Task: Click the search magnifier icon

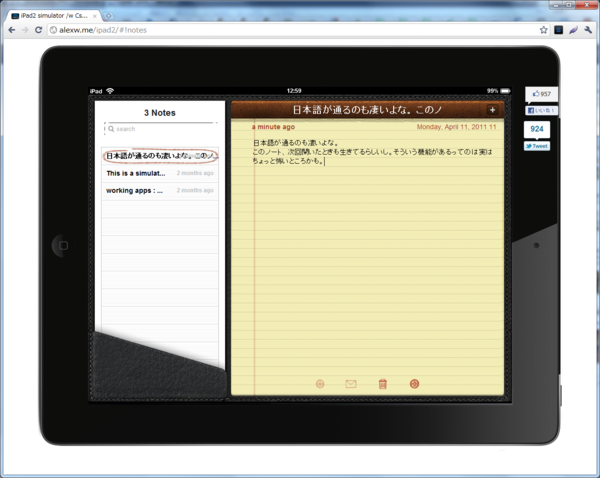Action: (x=111, y=129)
